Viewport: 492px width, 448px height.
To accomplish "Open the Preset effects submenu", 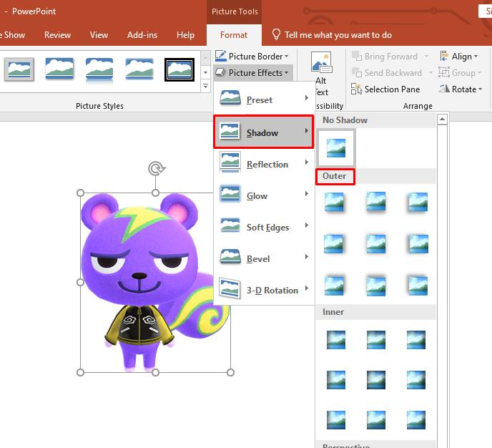I will point(264,99).
